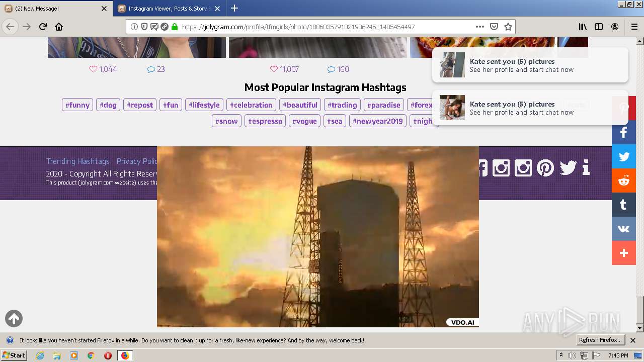Click the rocket launch video ad
Screen dimensions: 644x362
click(x=318, y=237)
